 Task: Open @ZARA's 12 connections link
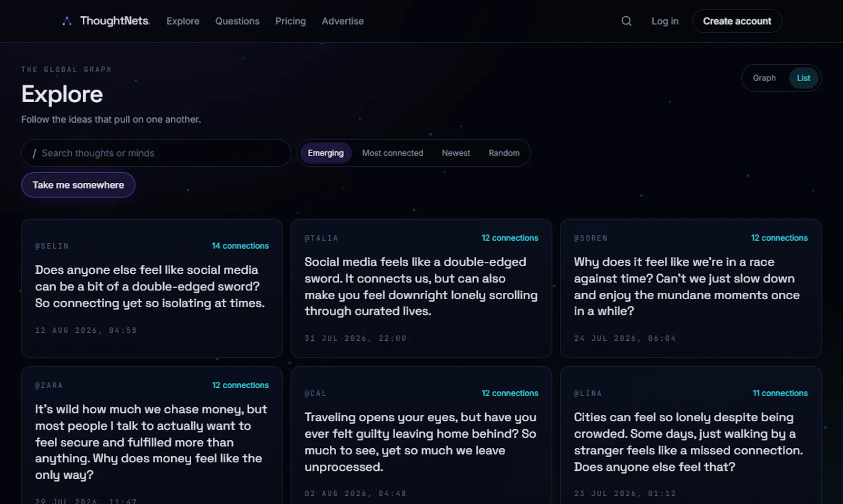coord(240,386)
